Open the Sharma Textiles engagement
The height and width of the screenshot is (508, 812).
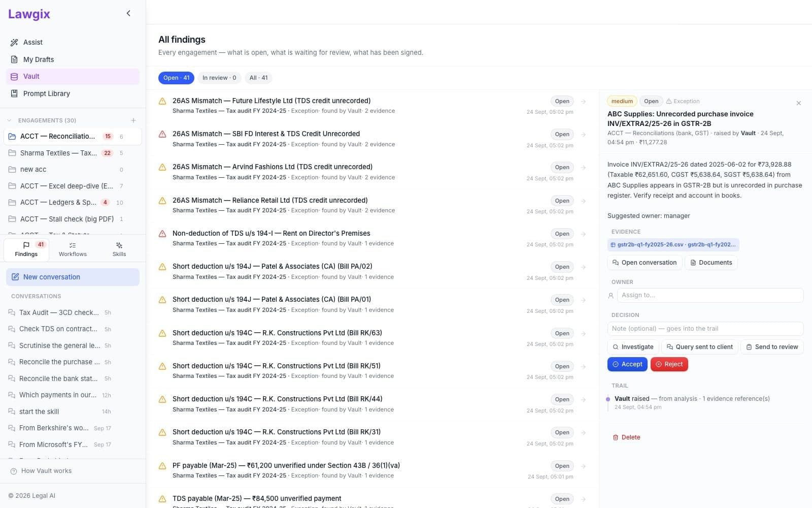73,153
